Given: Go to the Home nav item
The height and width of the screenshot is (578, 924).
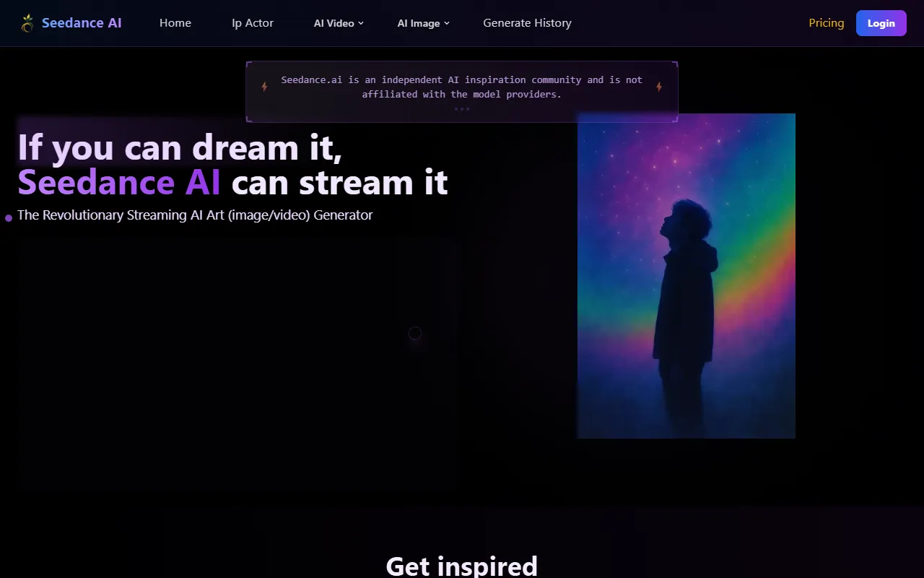Looking at the screenshot, I should (x=175, y=23).
